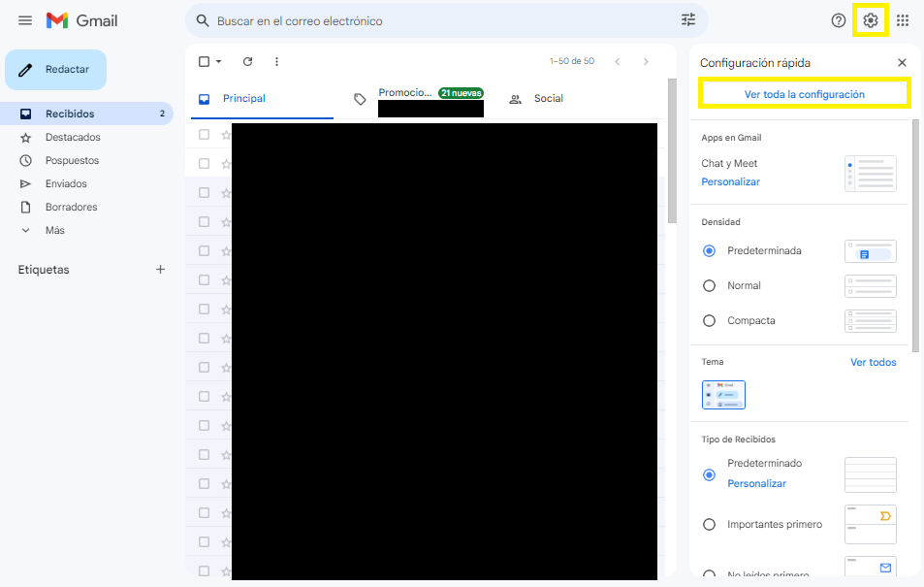Switch to the Social tab

click(548, 99)
